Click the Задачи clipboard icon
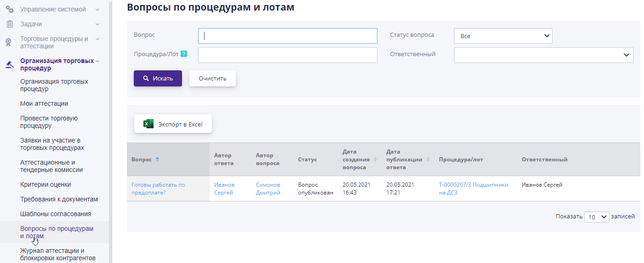The width and height of the screenshot is (644, 263). coord(10,24)
